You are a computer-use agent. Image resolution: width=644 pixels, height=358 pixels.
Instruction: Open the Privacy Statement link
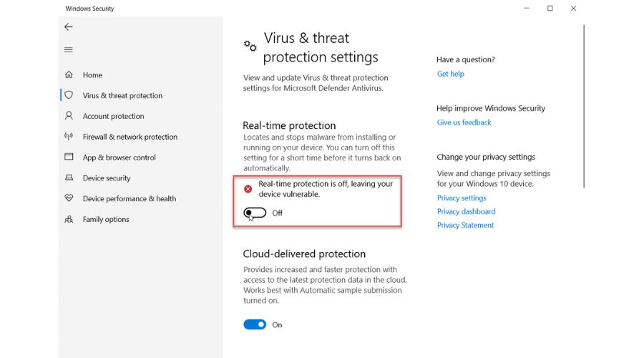465,226
